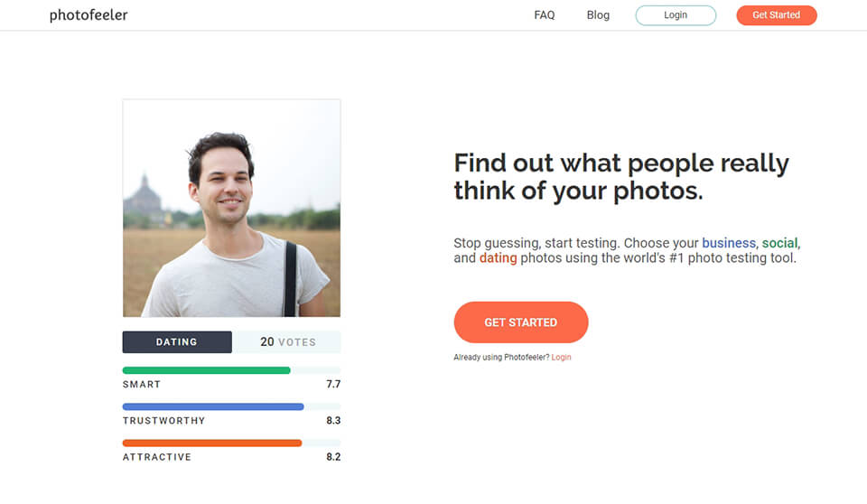Click the social link in description

[780, 243]
